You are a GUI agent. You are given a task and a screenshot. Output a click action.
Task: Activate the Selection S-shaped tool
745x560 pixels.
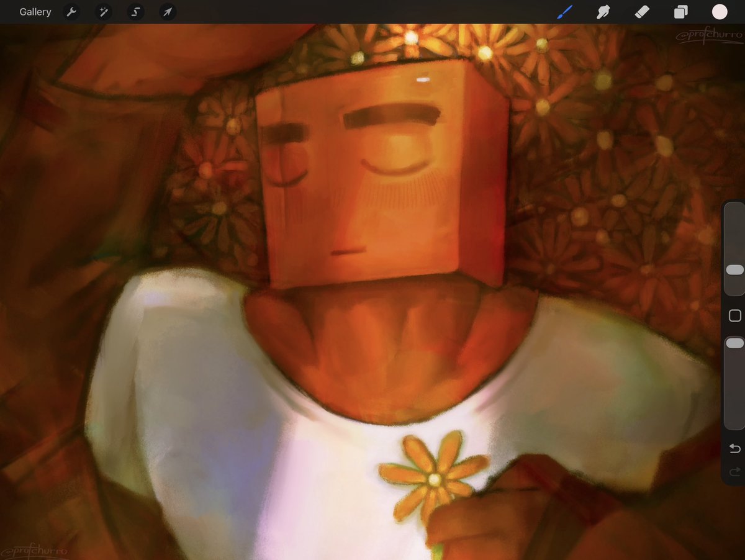tap(135, 12)
